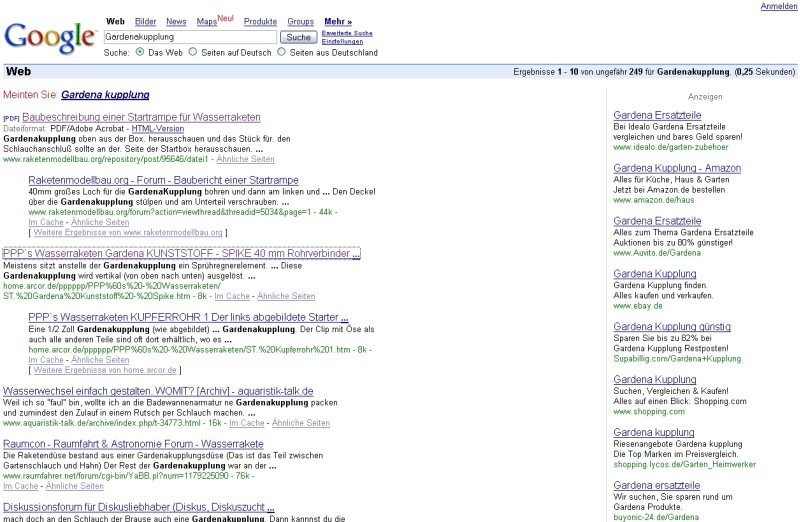Open the Einstellungen link
800x522 pixels.
[x=342, y=41]
